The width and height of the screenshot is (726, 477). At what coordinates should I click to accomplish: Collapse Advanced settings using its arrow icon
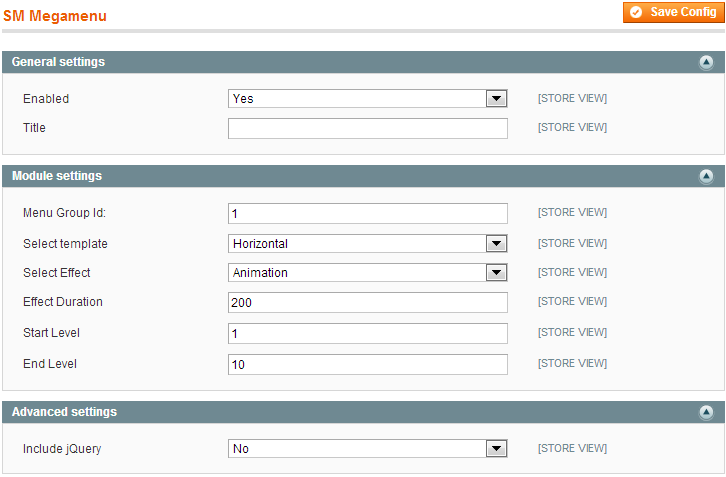pyautogui.click(x=706, y=412)
